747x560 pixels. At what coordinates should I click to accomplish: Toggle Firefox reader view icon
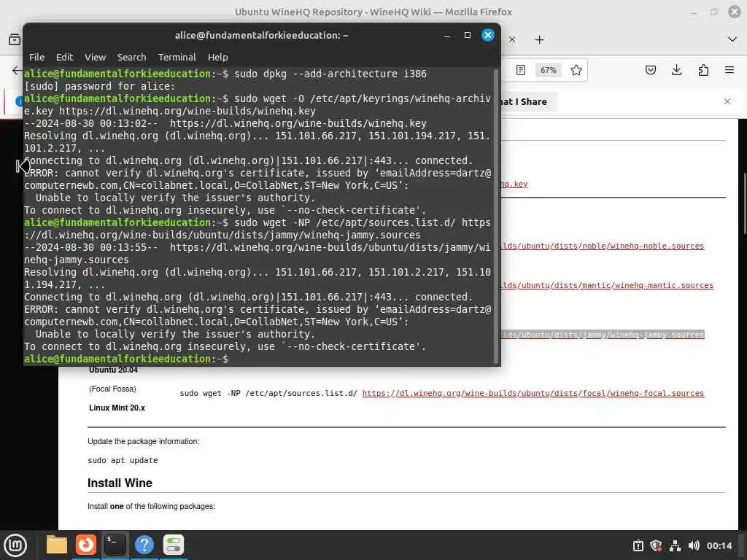[x=521, y=70]
